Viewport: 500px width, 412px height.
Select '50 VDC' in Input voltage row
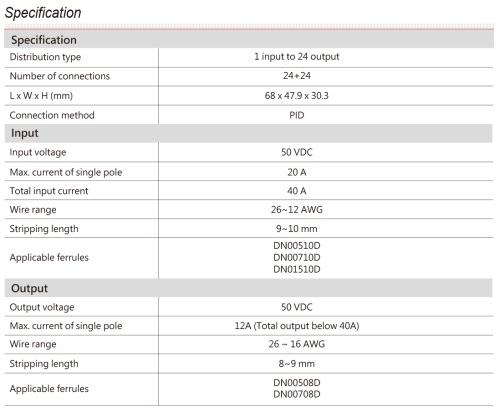(297, 152)
